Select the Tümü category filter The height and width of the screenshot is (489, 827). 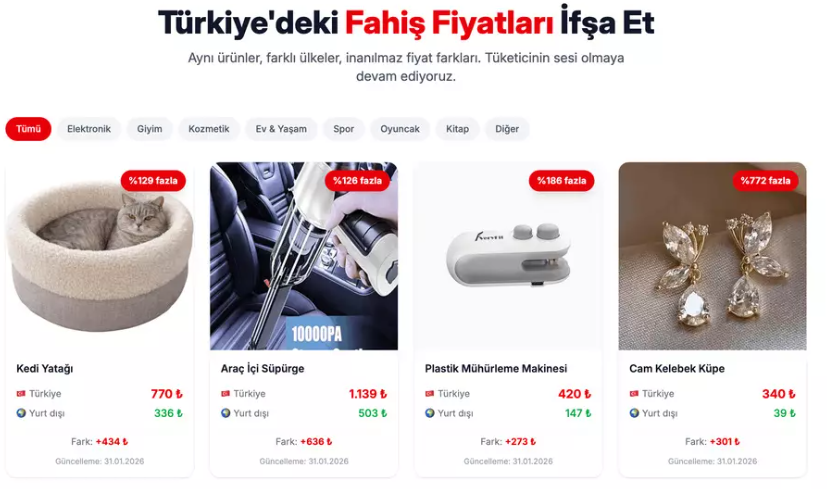point(28,129)
